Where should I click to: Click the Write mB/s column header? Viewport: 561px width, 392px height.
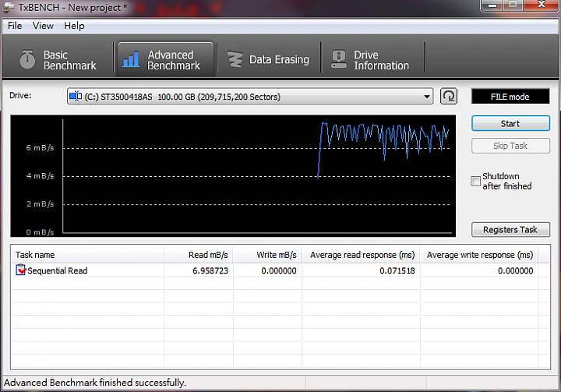[x=267, y=255]
